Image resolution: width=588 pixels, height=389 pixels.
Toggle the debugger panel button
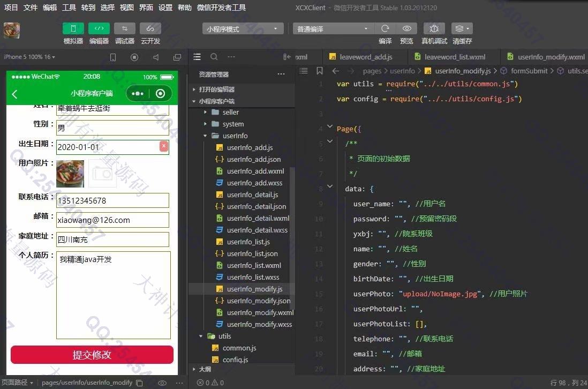click(125, 29)
